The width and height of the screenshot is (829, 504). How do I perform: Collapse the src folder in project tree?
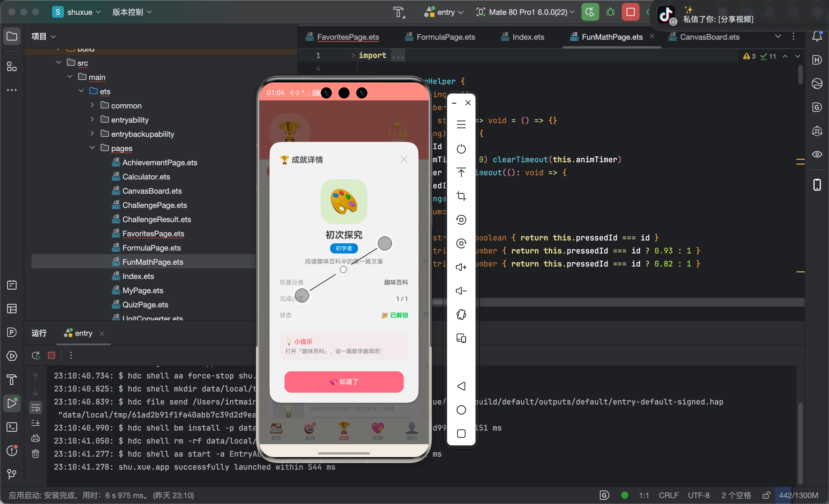[59, 62]
